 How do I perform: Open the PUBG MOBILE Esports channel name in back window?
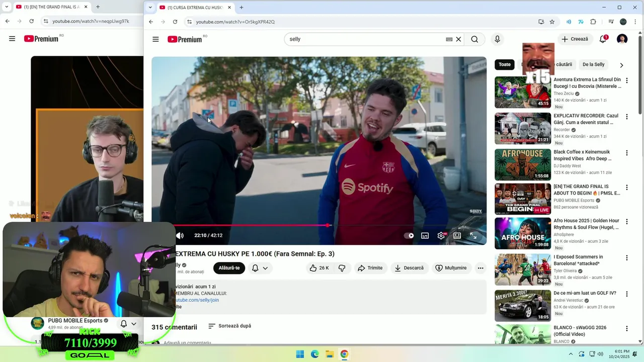coord(75,321)
